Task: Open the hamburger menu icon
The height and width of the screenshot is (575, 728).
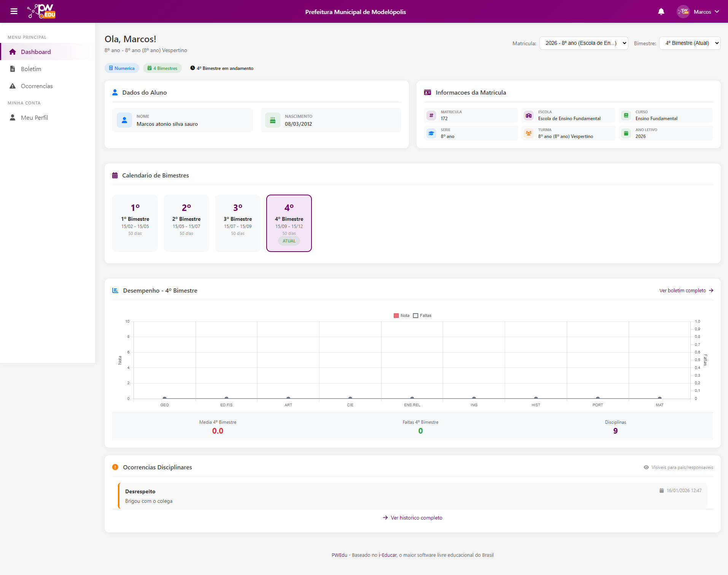Action: (x=14, y=11)
